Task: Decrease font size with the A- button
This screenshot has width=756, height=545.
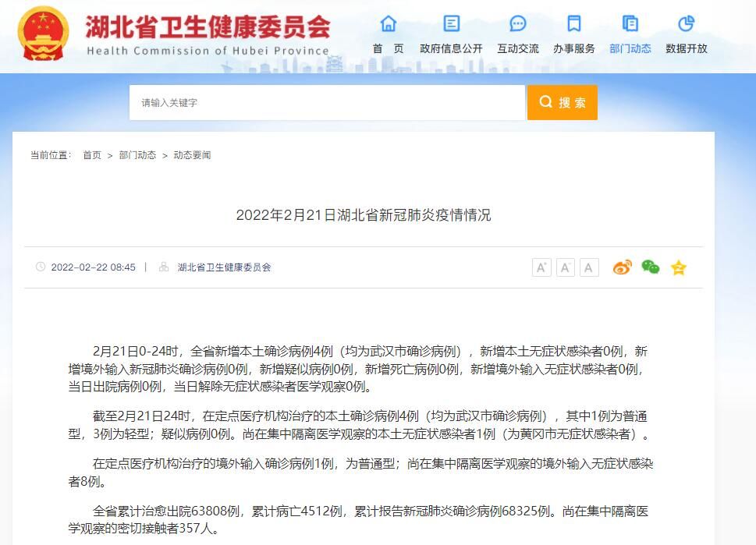Action: pos(566,268)
